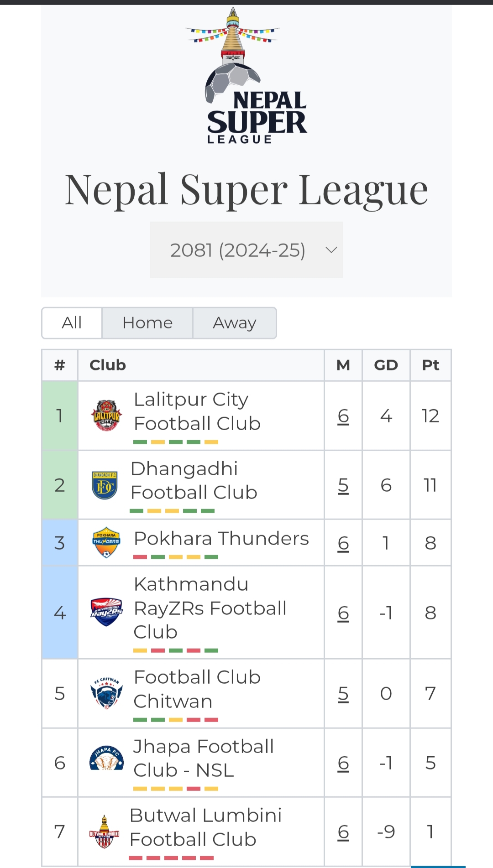Screen dimensions: 493x868
Task: Open Lalitpur City's matches played link
Action: pyautogui.click(x=343, y=416)
